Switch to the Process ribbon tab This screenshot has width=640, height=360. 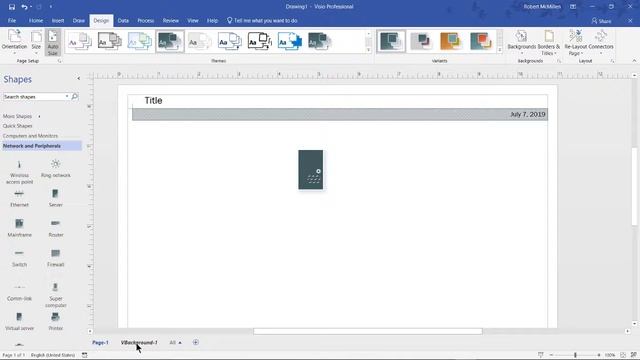146,20
